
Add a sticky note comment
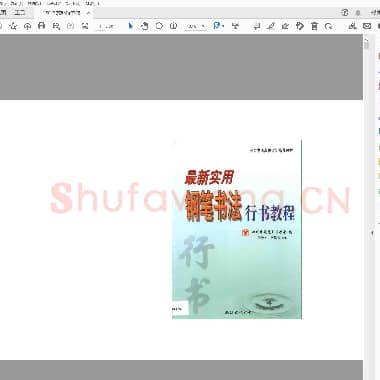(257, 26)
